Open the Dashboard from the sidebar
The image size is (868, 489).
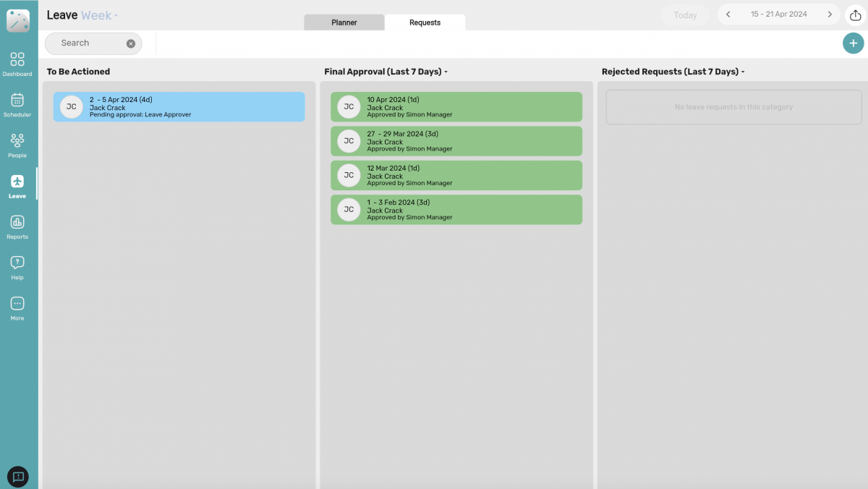point(17,61)
